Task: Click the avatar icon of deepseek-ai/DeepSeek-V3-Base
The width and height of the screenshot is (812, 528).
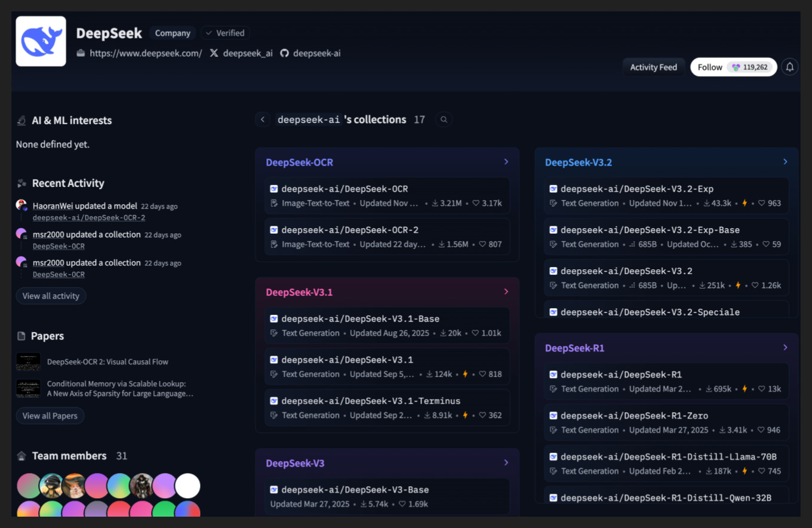Action: click(x=274, y=490)
